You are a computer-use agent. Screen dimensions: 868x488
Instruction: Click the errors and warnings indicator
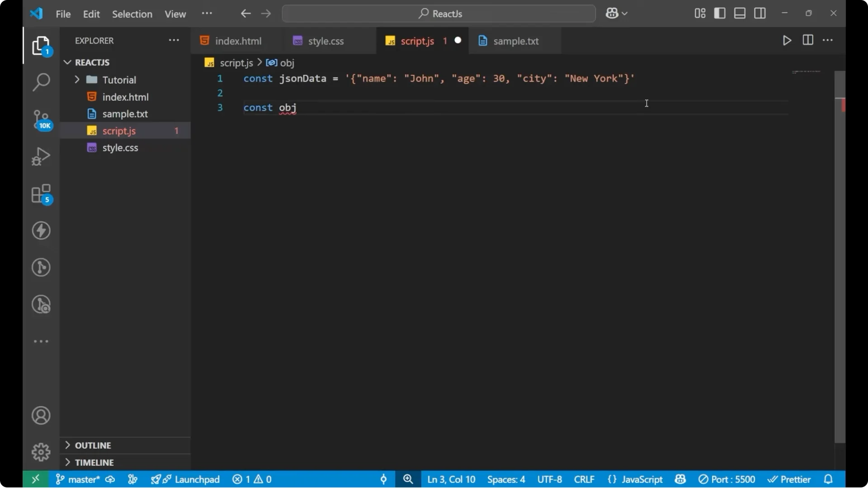click(252, 479)
